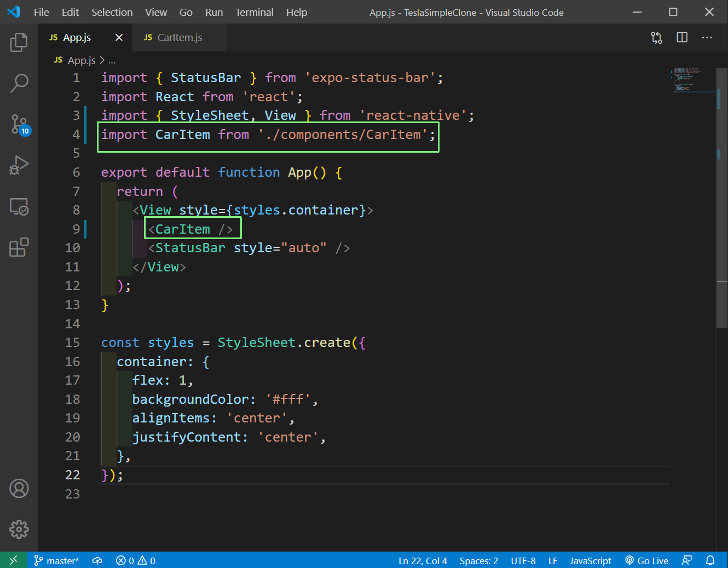Place cursor on 'expo-status-bar' string
Viewport: 728px width, 568px height.
tap(374, 78)
